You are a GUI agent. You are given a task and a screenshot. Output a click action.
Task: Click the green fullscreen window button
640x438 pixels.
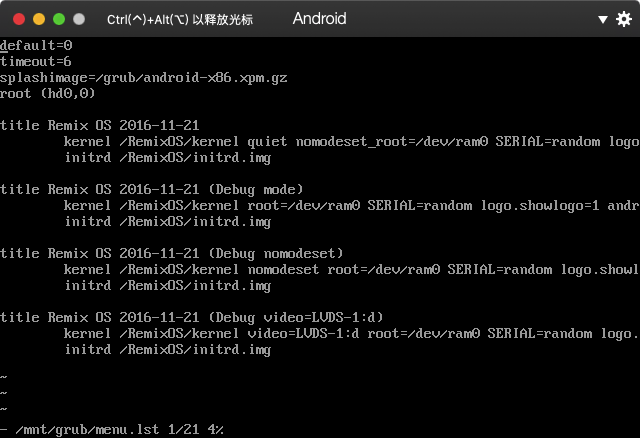pos(59,19)
